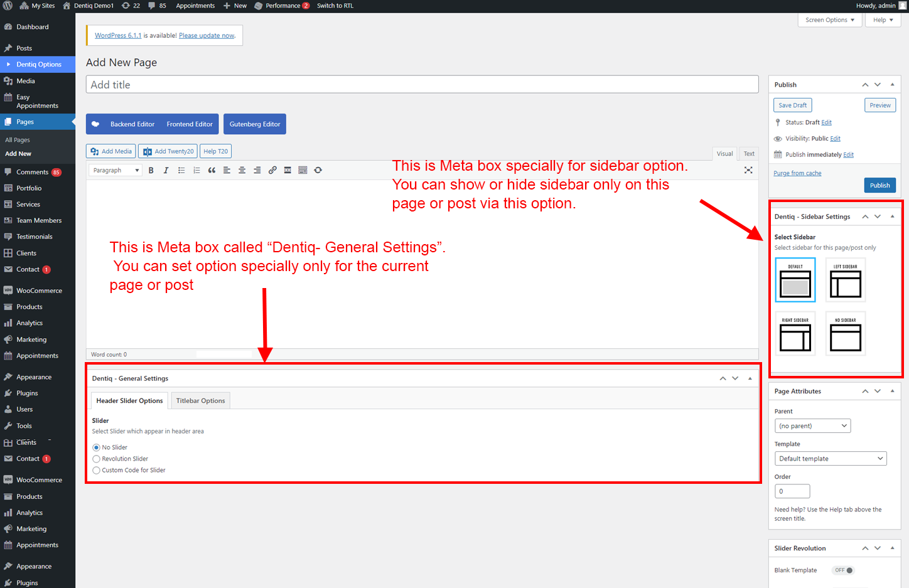Choose Custom Code for Slider option
This screenshot has height=588, width=909.
(x=97, y=470)
